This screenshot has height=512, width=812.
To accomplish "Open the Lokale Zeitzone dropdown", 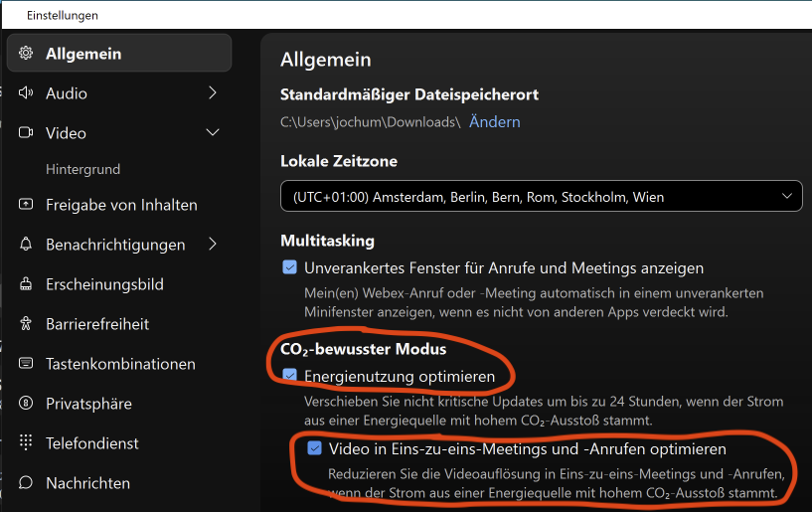I will (541, 197).
